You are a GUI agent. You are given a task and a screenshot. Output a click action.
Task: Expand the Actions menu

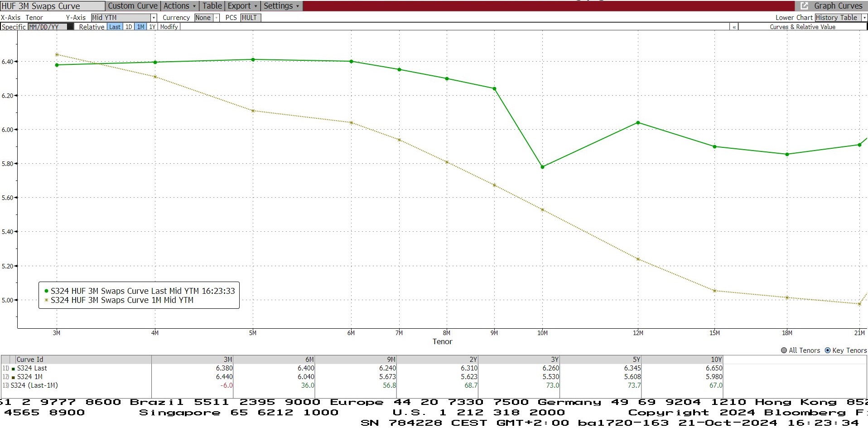point(179,6)
